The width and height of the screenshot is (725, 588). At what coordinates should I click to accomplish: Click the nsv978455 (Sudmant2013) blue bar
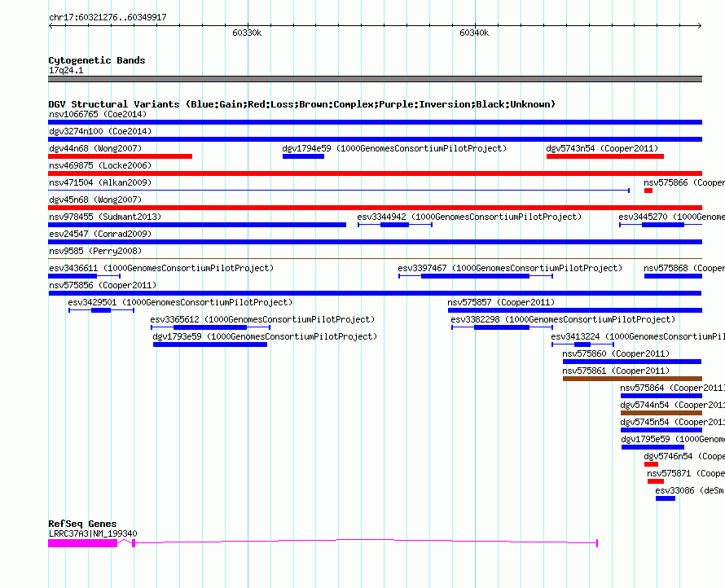coord(197,225)
